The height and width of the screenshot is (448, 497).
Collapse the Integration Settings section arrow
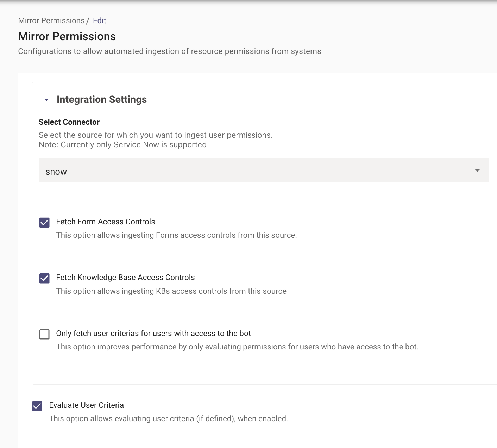click(x=46, y=100)
